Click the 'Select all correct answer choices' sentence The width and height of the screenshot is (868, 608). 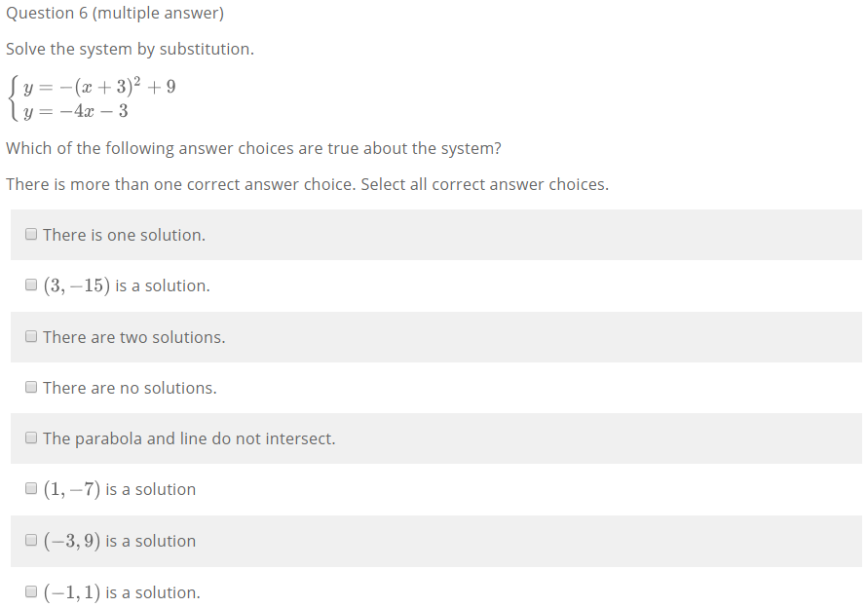[484, 184]
